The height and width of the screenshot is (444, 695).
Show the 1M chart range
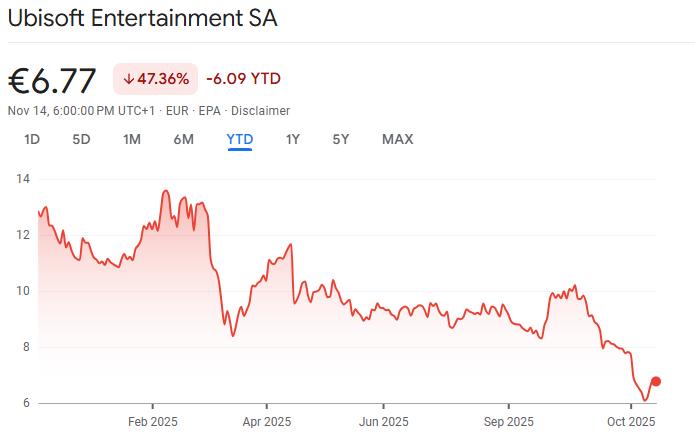click(x=132, y=139)
